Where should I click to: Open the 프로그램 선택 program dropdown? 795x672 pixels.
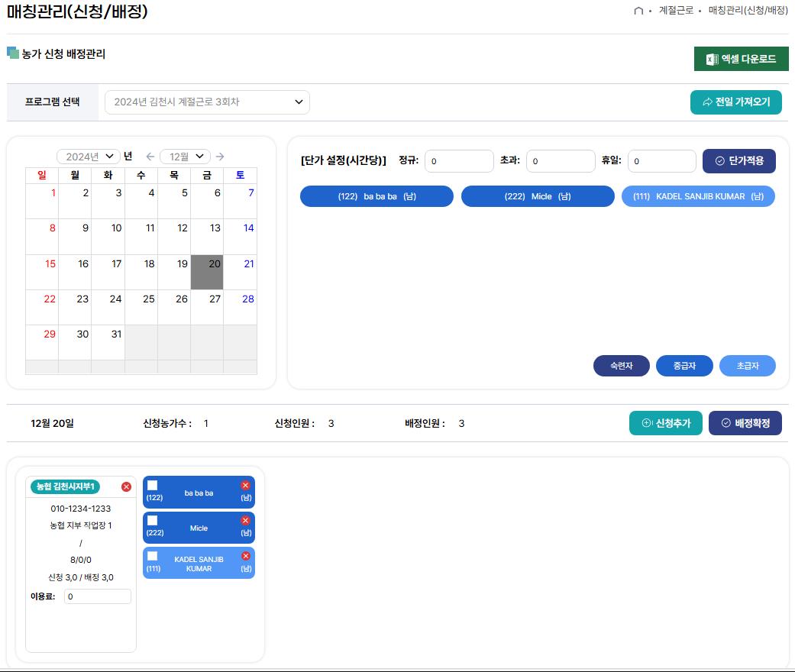coord(208,102)
